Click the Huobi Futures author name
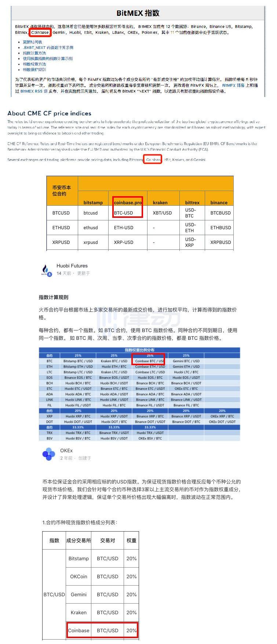 click(x=72, y=266)
